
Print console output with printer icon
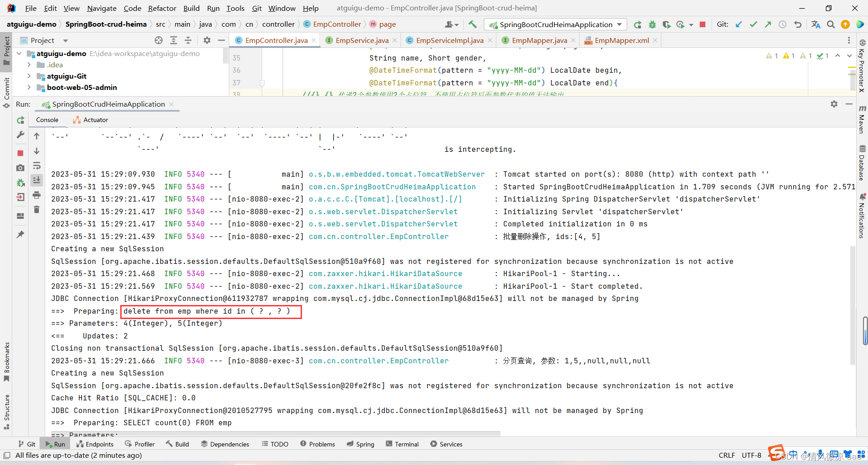37,195
